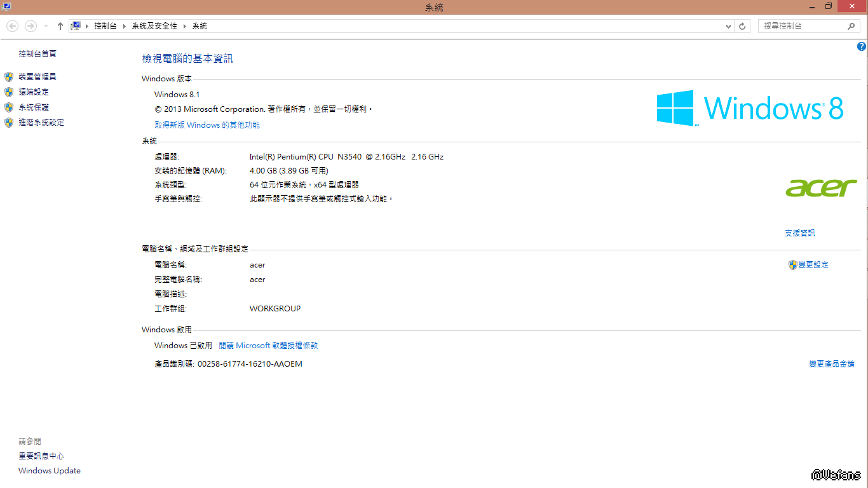Open the recent locations dropdown arrow
Image resolution: width=868 pixels, height=488 pixels.
pyautogui.click(x=46, y=26)
